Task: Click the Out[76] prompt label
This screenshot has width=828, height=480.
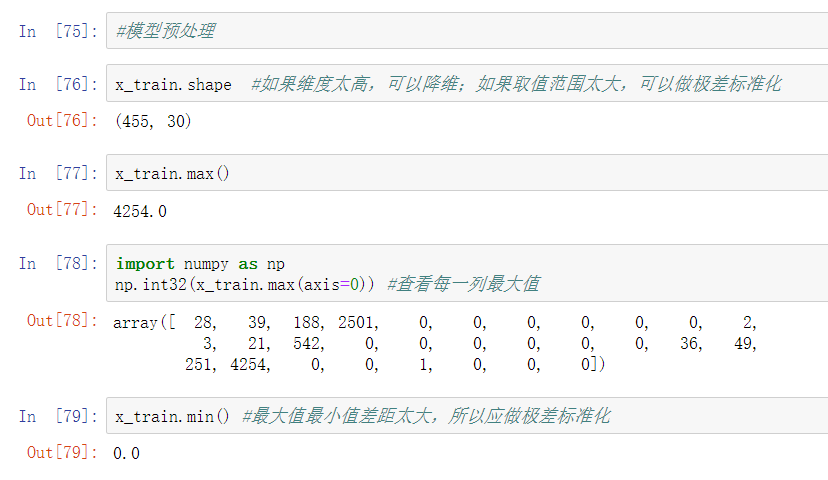Action: 62,120
